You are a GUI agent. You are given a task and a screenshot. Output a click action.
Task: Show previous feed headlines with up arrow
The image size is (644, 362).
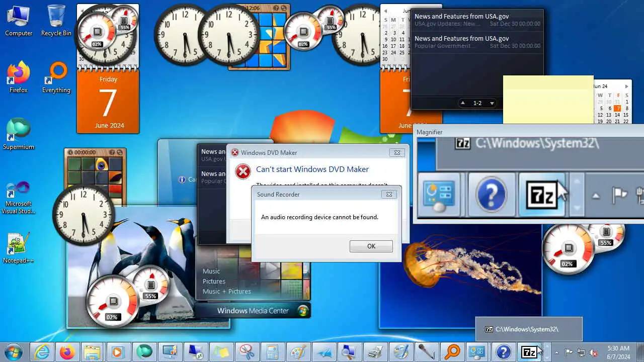[x=463, y=103]
